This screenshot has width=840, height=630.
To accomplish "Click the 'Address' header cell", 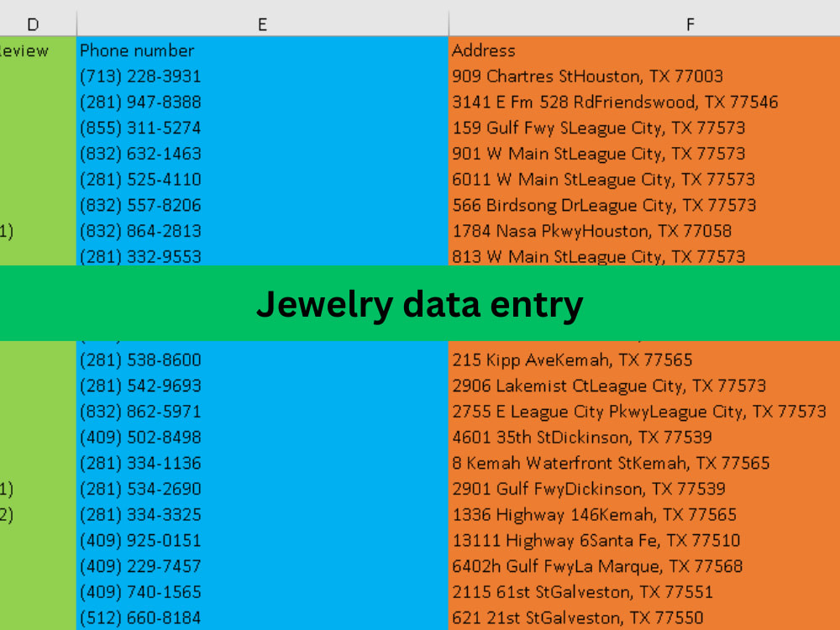I will [644, 50].
